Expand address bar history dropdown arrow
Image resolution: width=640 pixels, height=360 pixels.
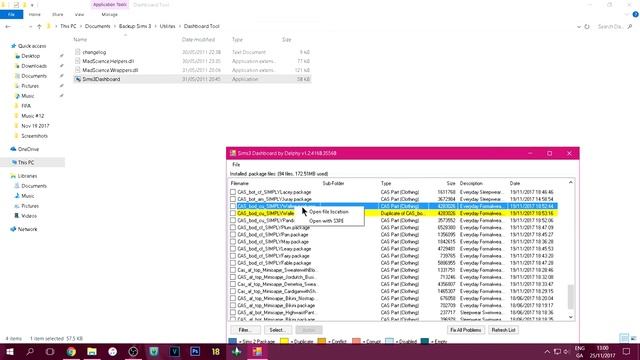578,27
